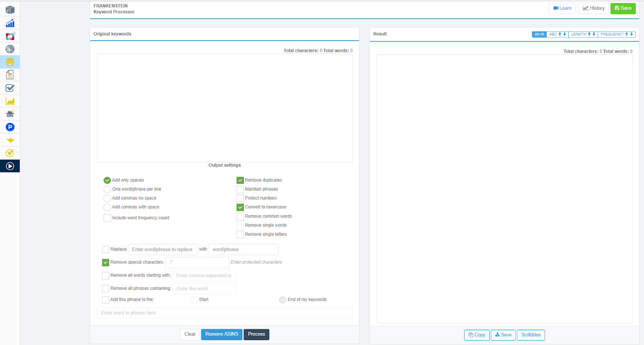Open the brain icon sidebar tool
This screenshot has height=345, width=644.
pos(10,49)
